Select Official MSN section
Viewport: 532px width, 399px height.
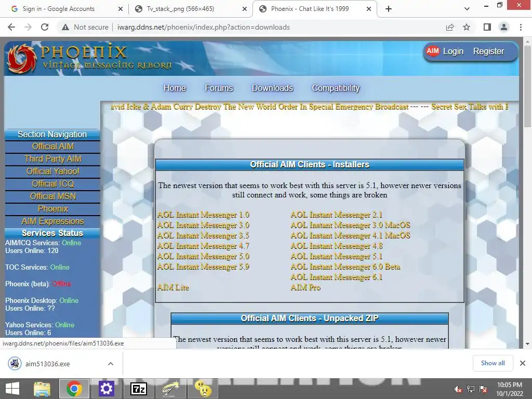[x=52, y=196]
